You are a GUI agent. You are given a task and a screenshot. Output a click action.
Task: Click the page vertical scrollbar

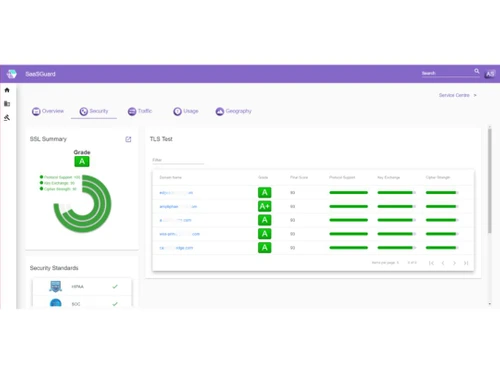(x=490, y=181)
